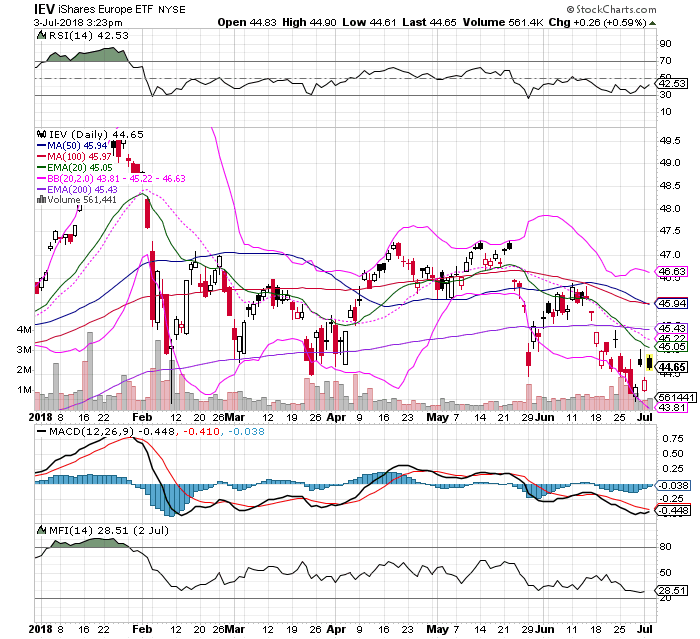This screenshot has width=700, height=639.
Task: Click the Volume 561,441 legend text
Action: coord(82,200)
